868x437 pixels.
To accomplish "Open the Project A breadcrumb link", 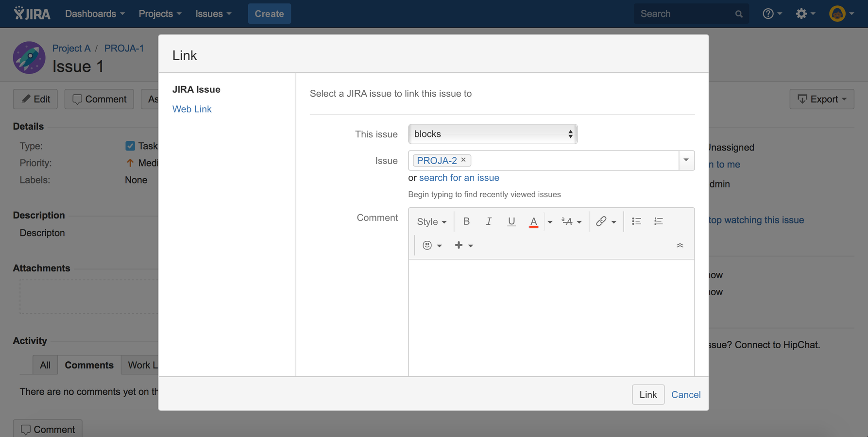I will [71, 48].
